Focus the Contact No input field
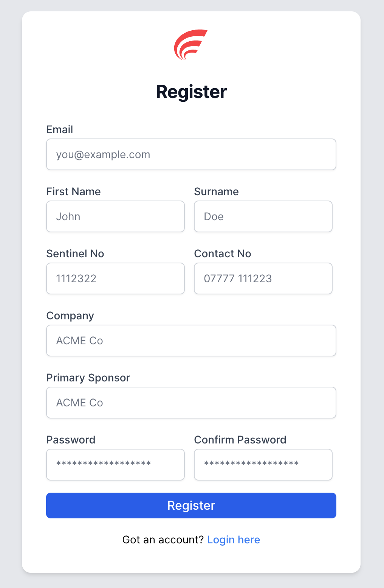Screen dimensions: 384x588 click(263, 278)
